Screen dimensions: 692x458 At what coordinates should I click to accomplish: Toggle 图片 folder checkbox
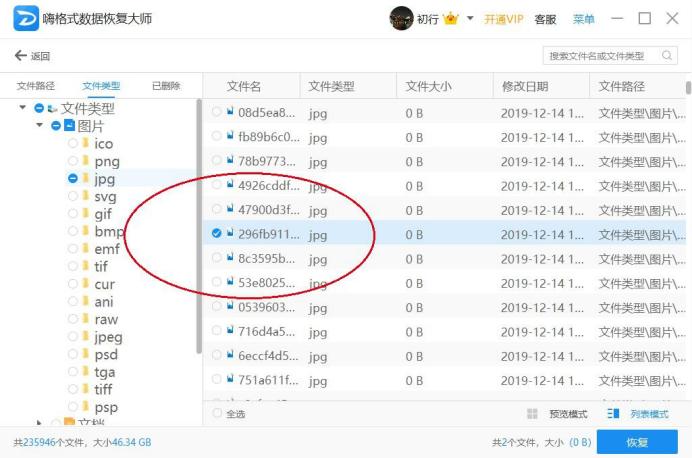tap(56, 126)
